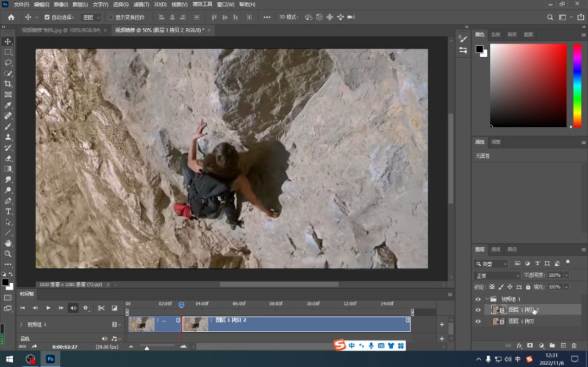This screenshot has width=588, height=367.
Task: Select the Crop tool in the toolbar
Action: click(8, 84)
